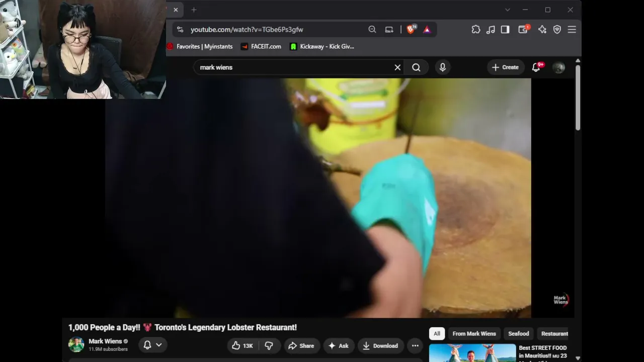Click the video player to pause playback
Viewport: 644px width, 362px height.
click(x=318, y=198)
